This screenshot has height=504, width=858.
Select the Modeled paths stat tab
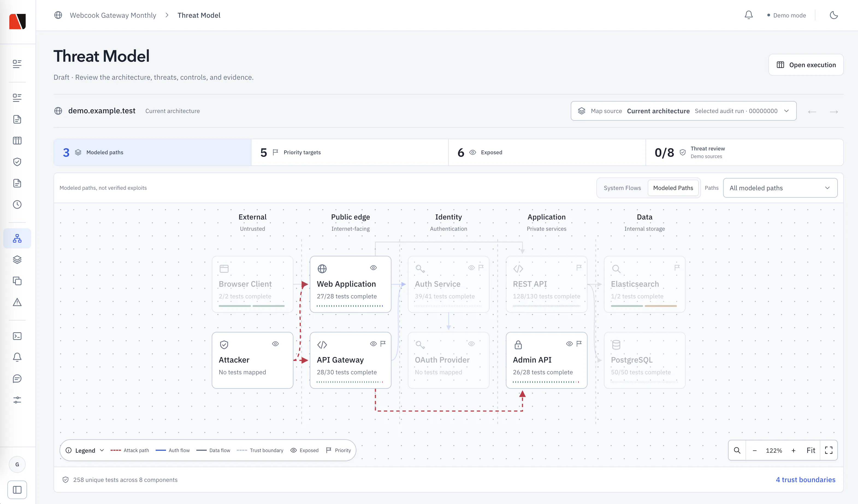coord(153,152)
